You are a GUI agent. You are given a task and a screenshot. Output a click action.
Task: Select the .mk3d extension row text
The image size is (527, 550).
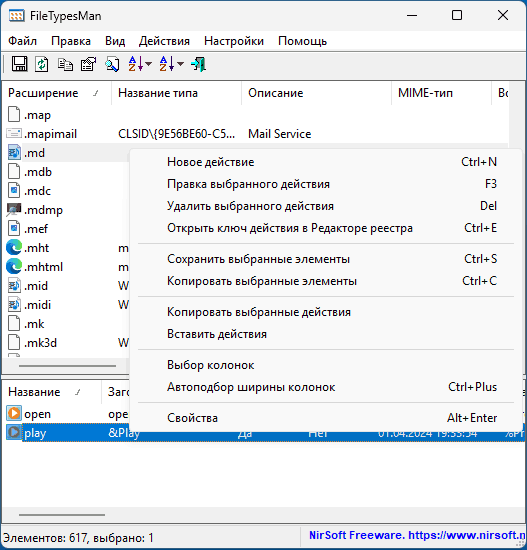[40, 342]
